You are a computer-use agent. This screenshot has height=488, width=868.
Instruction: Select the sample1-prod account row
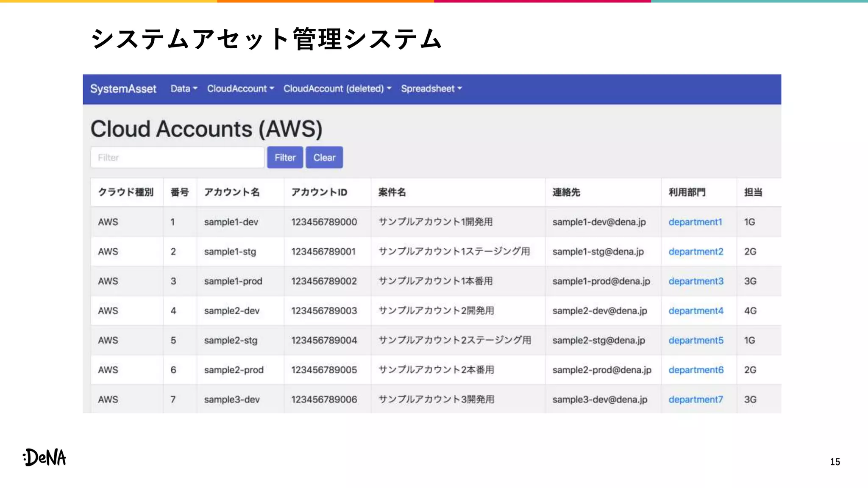233,281
